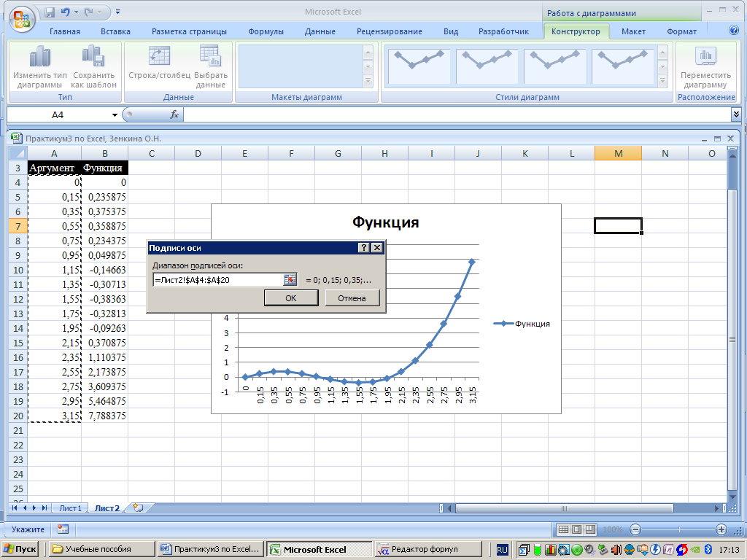Click the vertical scrollbar thumb
The image size is (747, 560).
tap(732, 340)
